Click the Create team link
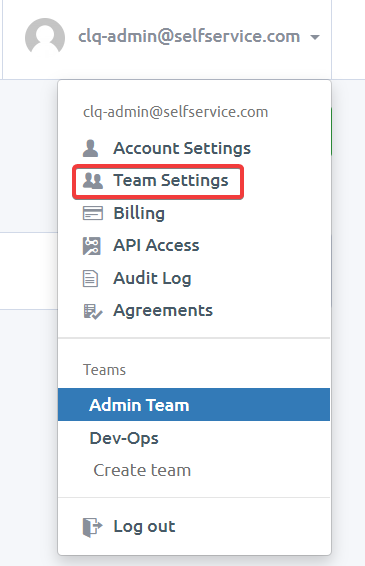The height and width of the screenshot is (566, 365). click(142, 470)
